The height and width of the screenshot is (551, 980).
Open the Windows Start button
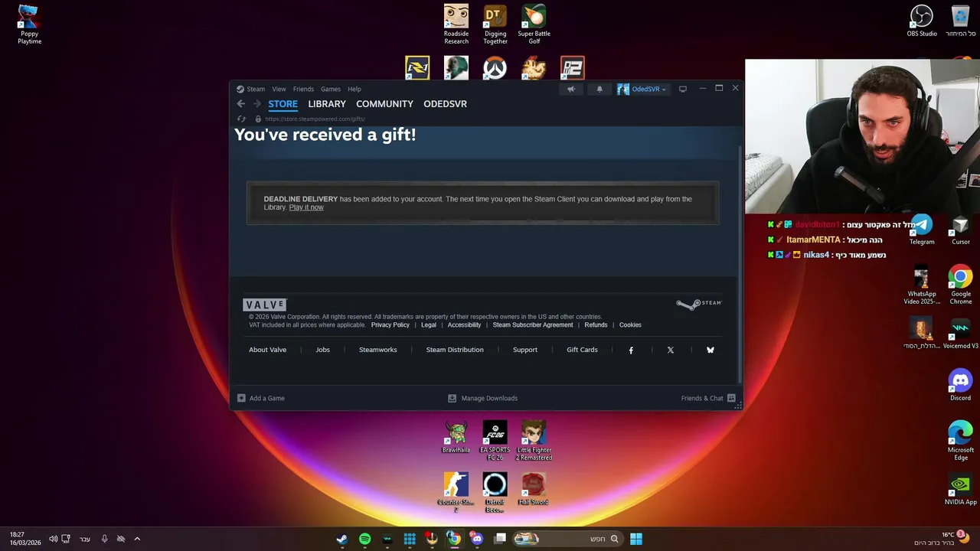[x=636, y=539]
